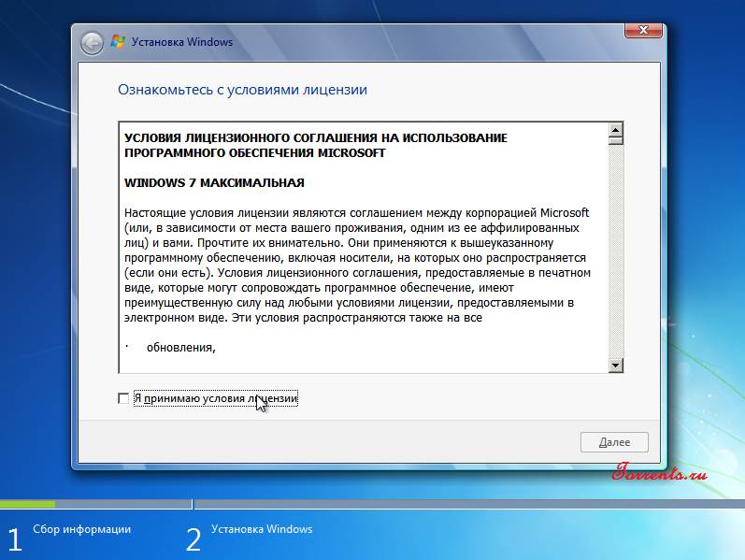Click the heading Ознакомьтесь с условиями лицензии
Image resolution: width=745 pixels, height=560 pixels.
242,90
